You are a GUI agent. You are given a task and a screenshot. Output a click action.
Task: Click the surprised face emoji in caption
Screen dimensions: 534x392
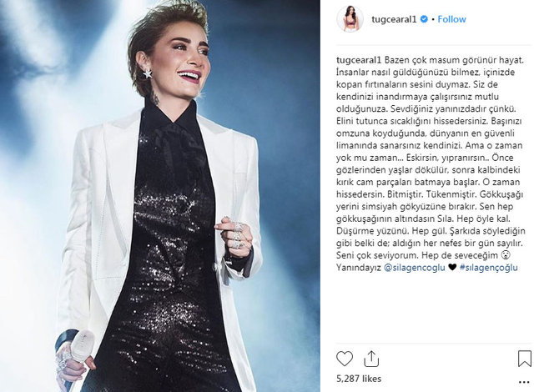tap(506, 255)
